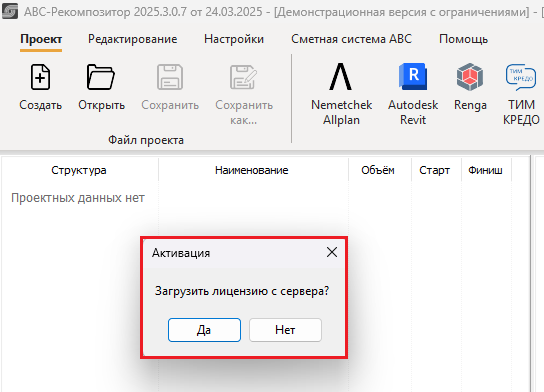
Task: Click the Наименование column header
Action: coord(252,170)
